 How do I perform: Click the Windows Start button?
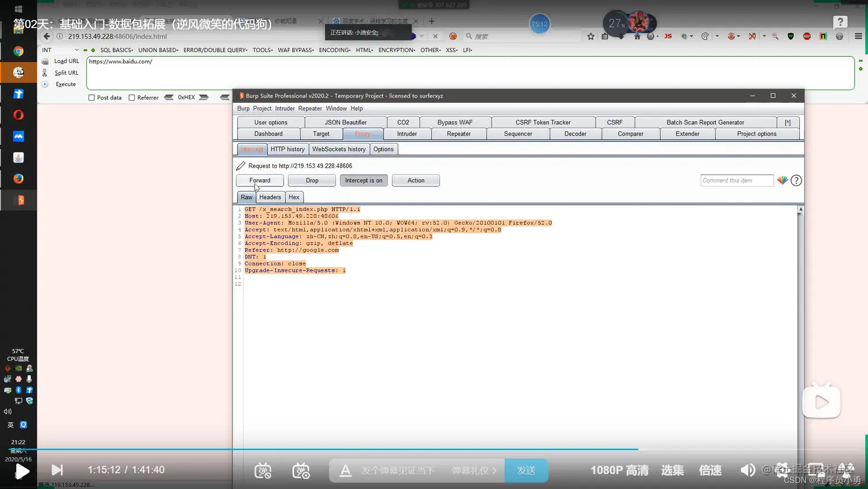pyautogui.click(x=18, y=9)
